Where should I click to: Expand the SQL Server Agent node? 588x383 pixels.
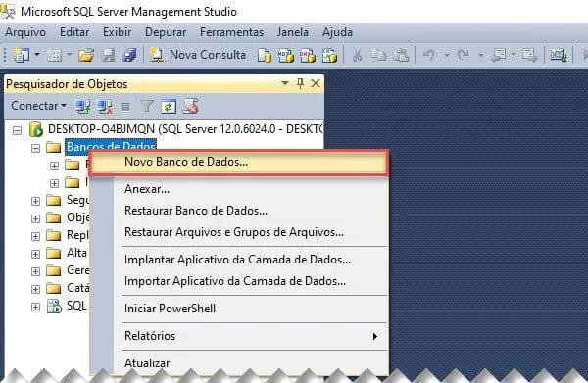35,307
